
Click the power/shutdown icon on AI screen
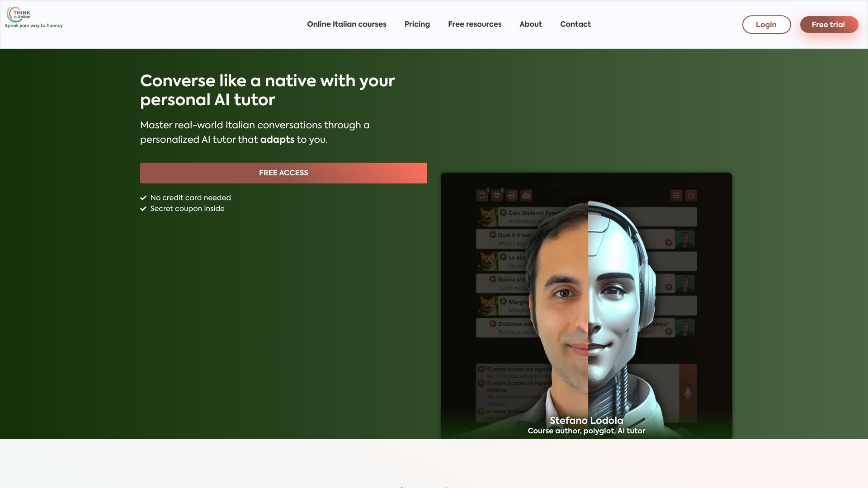(690, 195)
